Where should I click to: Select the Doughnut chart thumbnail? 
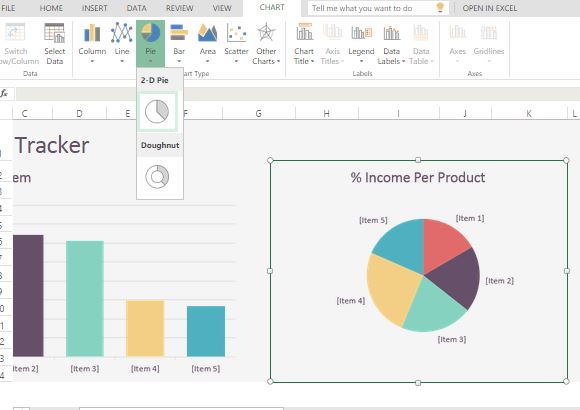(x=157, y=177)
